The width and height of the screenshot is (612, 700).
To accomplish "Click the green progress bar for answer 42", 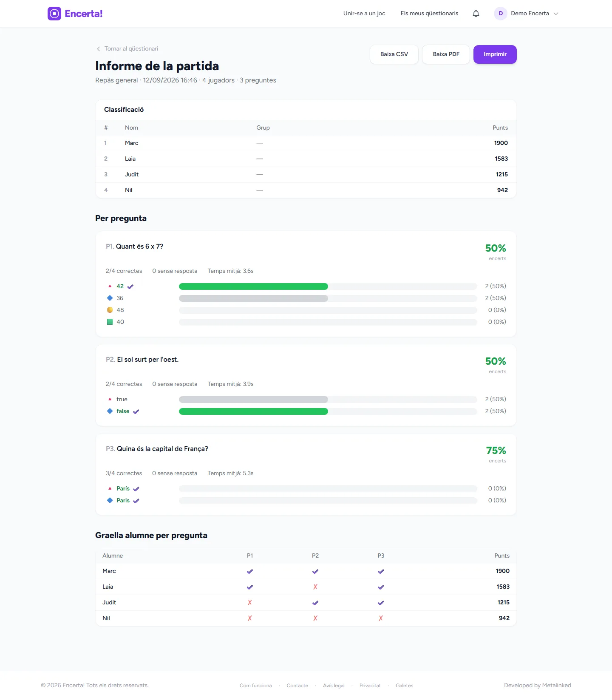I will click(x=253, y=286).
